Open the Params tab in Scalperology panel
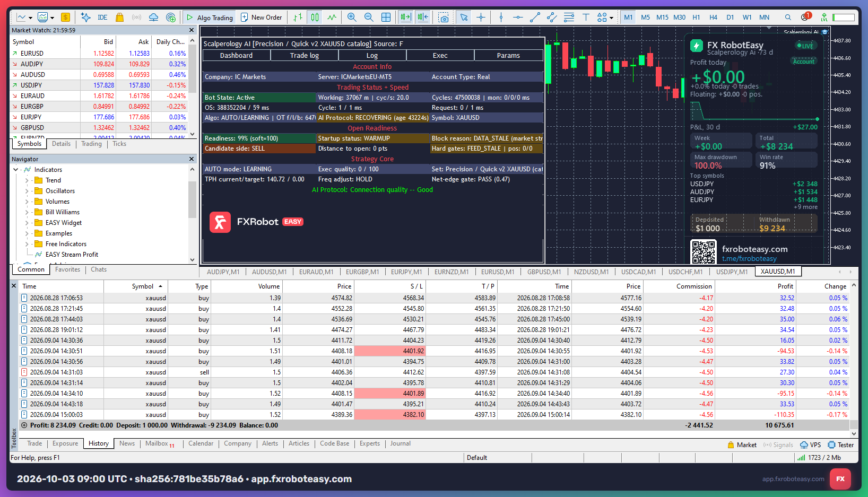868x497 pixels. [508, 55]
